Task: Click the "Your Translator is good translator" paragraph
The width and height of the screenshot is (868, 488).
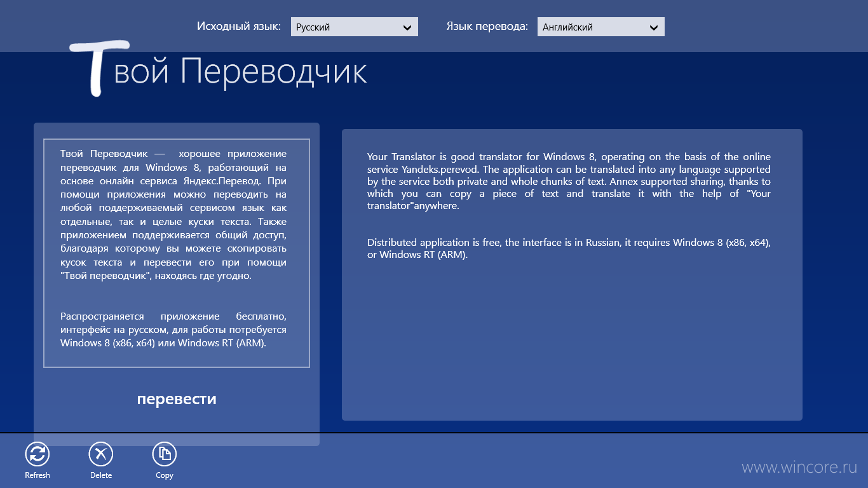Action: pos(569,181)
